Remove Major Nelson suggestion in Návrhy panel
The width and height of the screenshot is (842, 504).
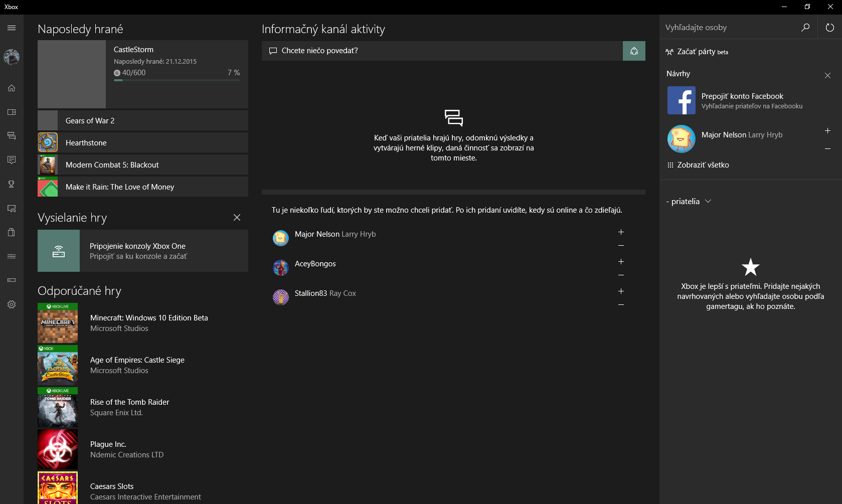coord(827,148)
